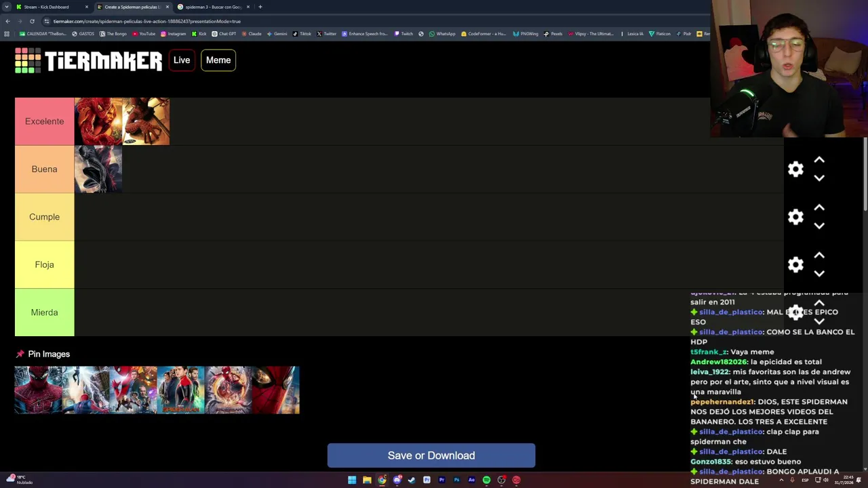Open the Mierda row settings gear
868x488 pixels.
(x=795, y=312)
